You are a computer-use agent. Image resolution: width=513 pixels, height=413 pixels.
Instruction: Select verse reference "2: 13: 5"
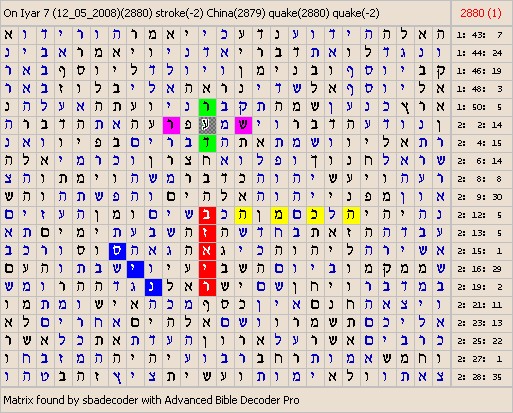(x=479, y=233)
